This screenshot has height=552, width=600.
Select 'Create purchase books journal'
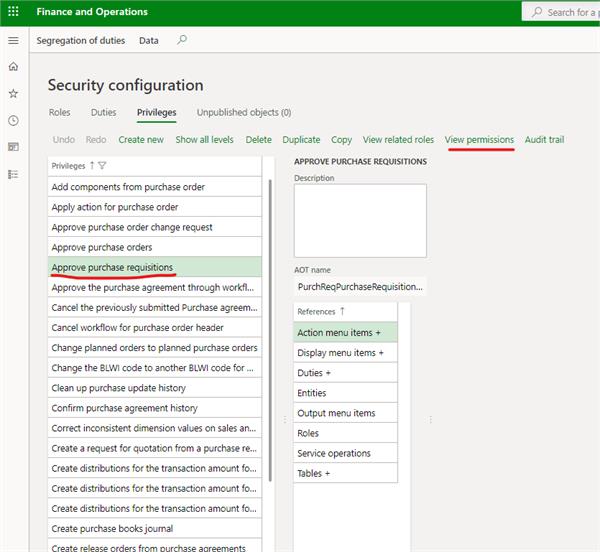[155, 528]
